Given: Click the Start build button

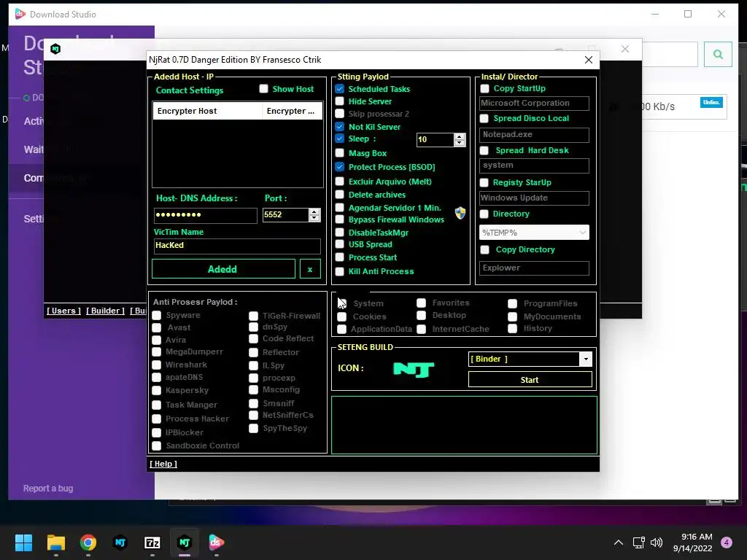Looking at the screenshot, I should (x=530, y=380).
